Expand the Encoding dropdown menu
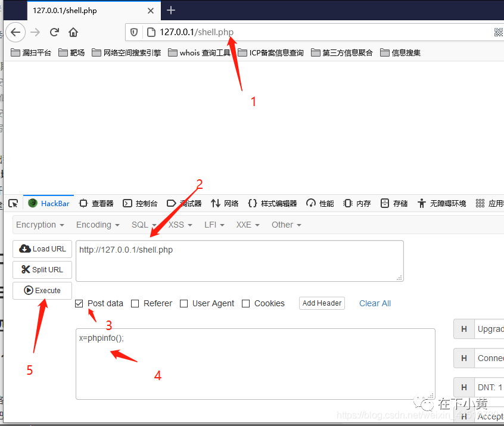This screenshot has height=426, width=504. (x=98, y=225)
